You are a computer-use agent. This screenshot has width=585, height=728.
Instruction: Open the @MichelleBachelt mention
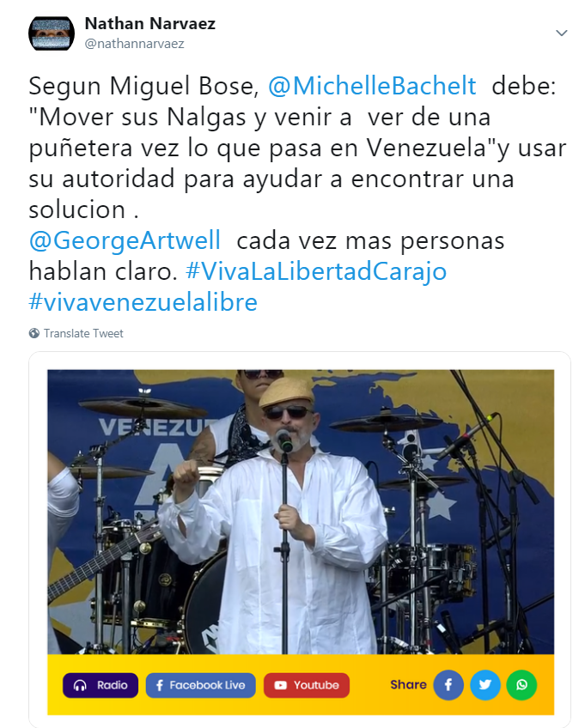pyautogui.click(x=372, y=86)
